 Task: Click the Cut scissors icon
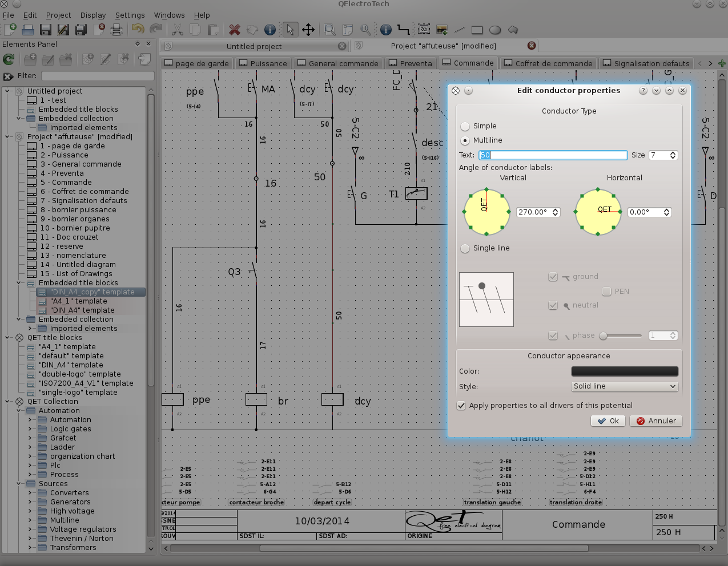pyautogui.click(x=178, y=30)
